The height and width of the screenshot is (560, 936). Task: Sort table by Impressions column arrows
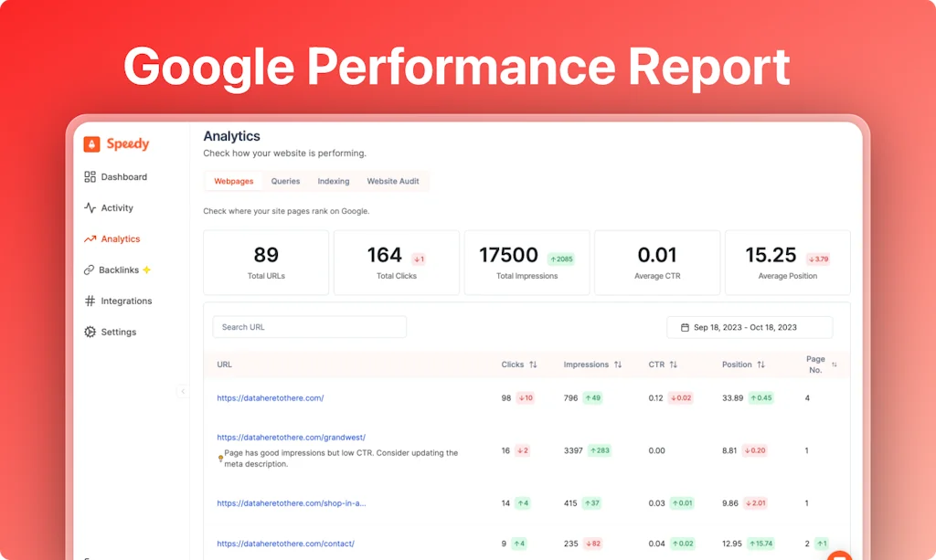[618, 365]
